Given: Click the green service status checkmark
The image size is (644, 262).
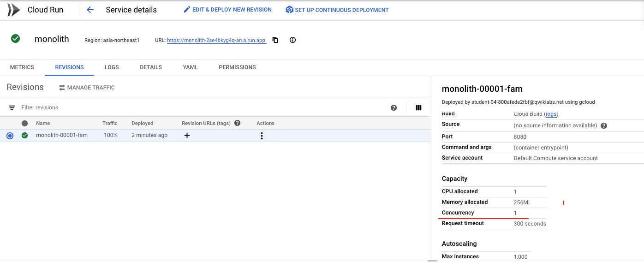Looking at the screenshot, I should (x=16, y=39).
